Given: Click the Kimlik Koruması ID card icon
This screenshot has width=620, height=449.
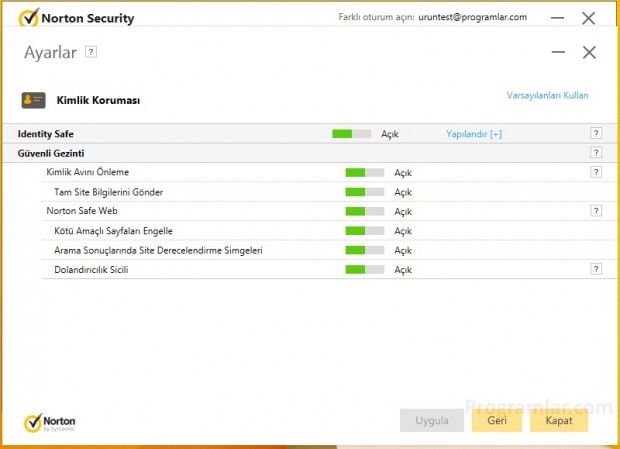Looking at the screenshot, I should click(34, 100).
